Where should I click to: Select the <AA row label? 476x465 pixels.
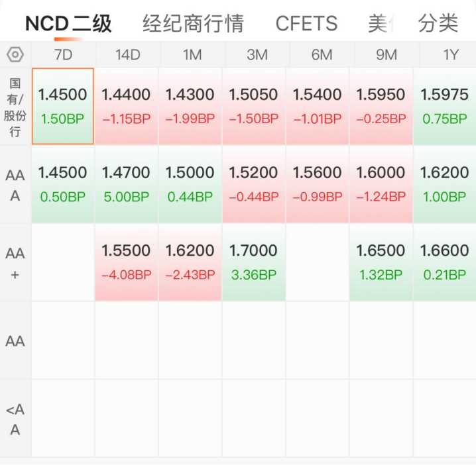pyautogui.click(x=15, y=419)
